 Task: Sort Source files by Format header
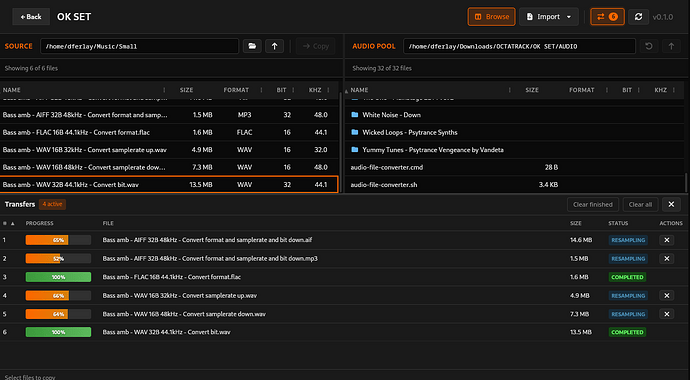[236, 90]
